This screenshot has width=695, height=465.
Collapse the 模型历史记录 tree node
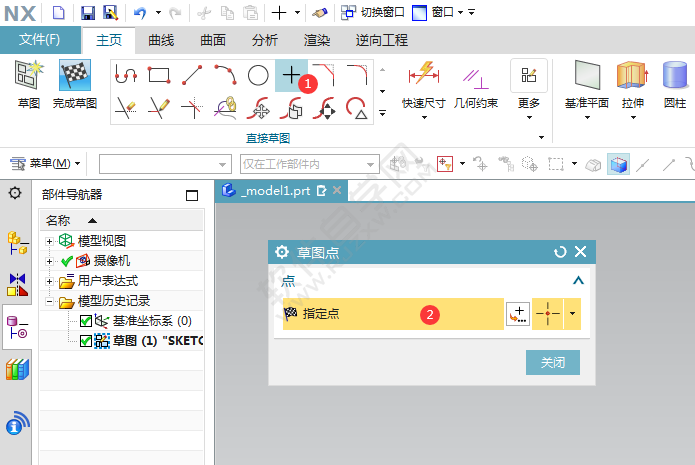[x=49, y=301]
